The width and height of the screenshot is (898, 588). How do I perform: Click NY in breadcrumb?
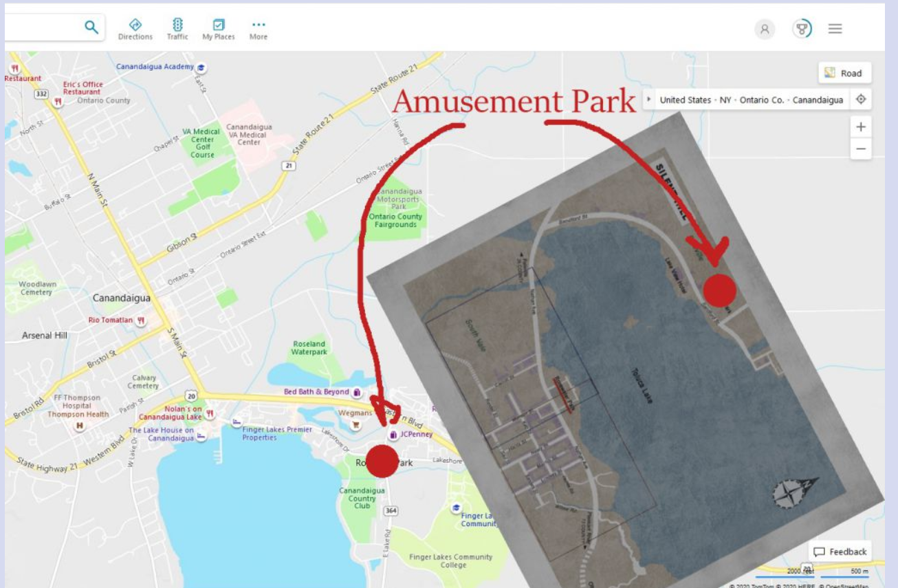[x=725, y=100]
